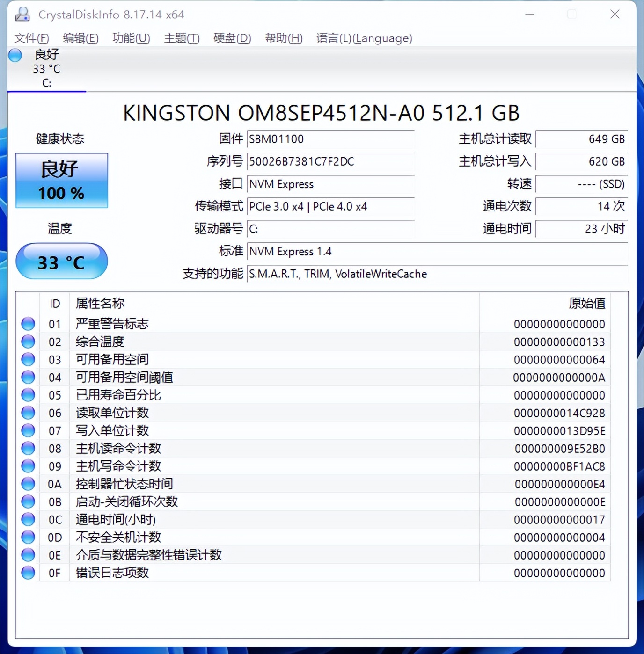Open the 硬盘 disk selection menu

tap(232, 38)
